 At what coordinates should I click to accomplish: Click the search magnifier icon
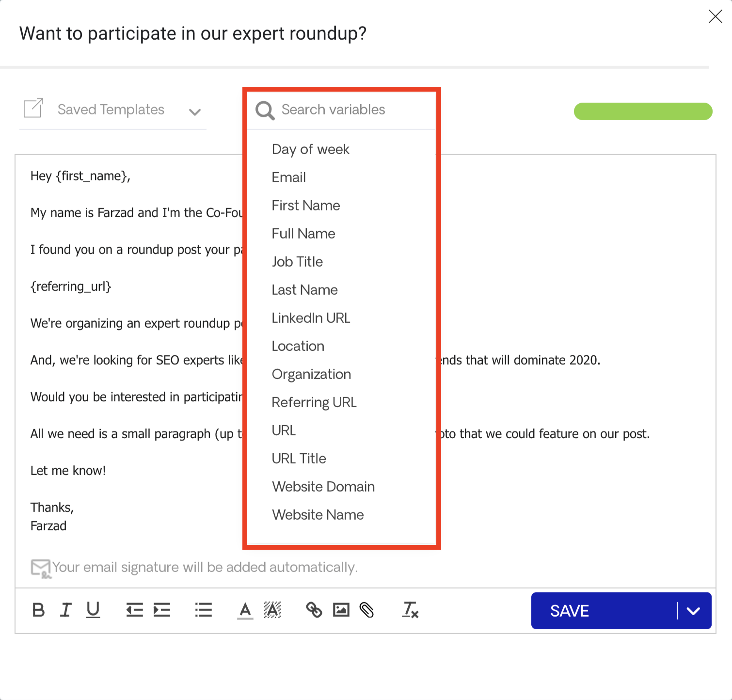(265, 111)
